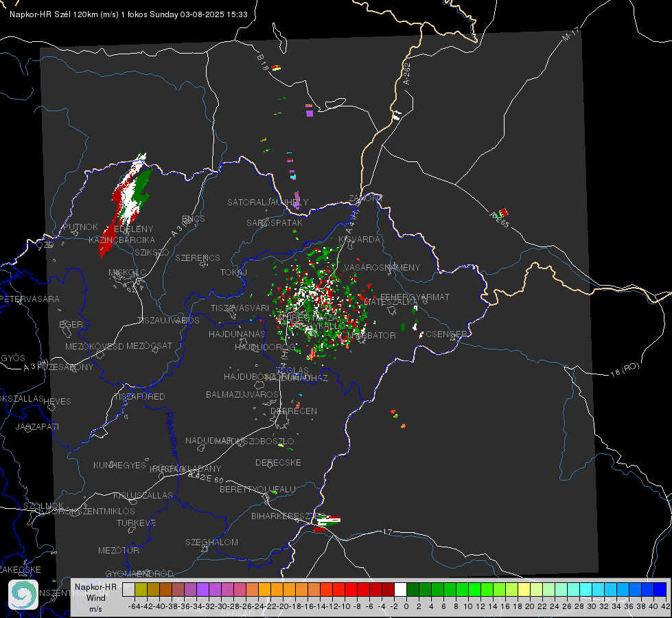Click the FEHÉRGYARMAT label
The width and height of the screenshot is (672, 618).
click(415, 297)
